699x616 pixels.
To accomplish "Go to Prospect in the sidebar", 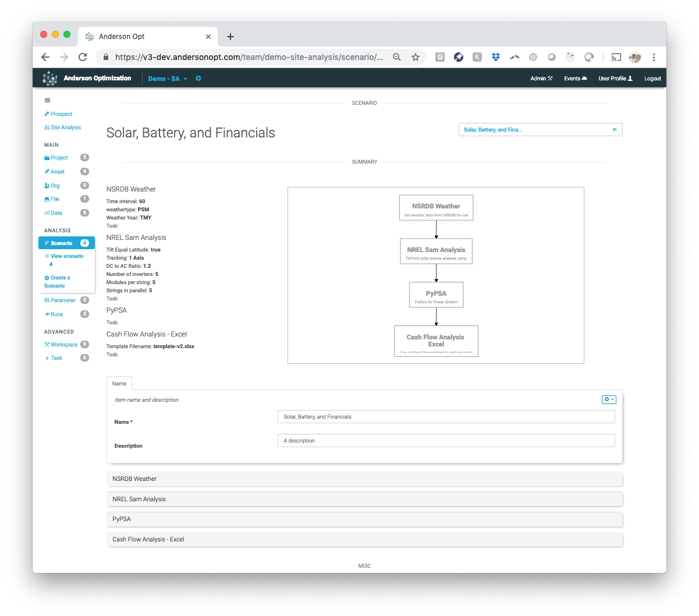I will point(58,114).
